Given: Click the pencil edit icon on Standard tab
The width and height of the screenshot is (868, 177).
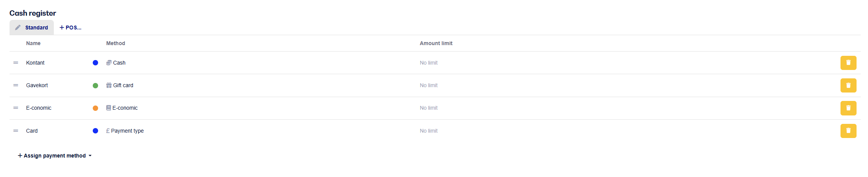Looking at the screenshot, I should click(x=18, y=28).
